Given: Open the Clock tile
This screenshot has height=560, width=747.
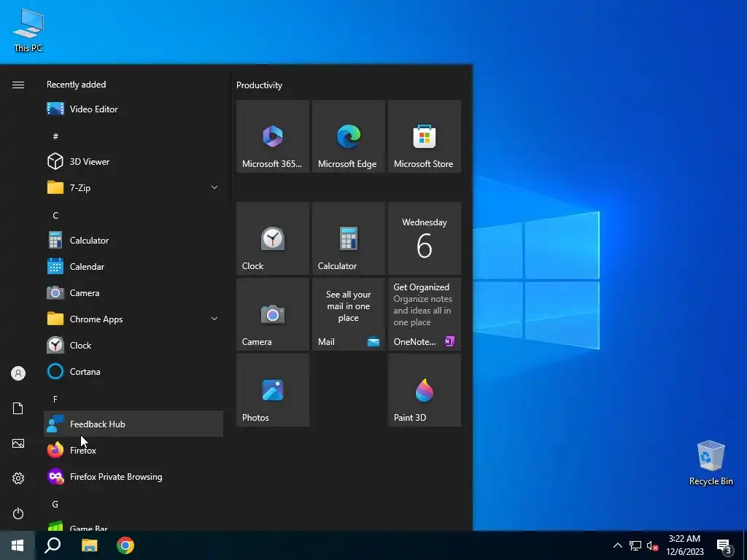Looking at the screenshot, I should coord(273,238).
